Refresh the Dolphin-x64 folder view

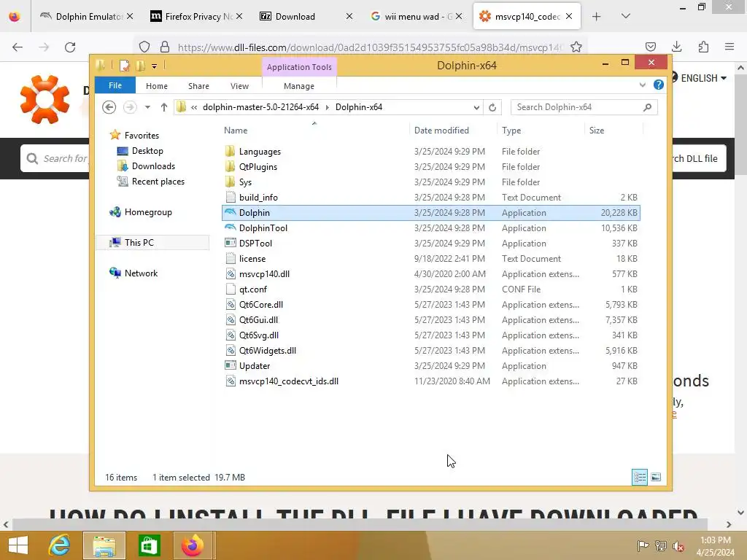click(x=492, y=107)
